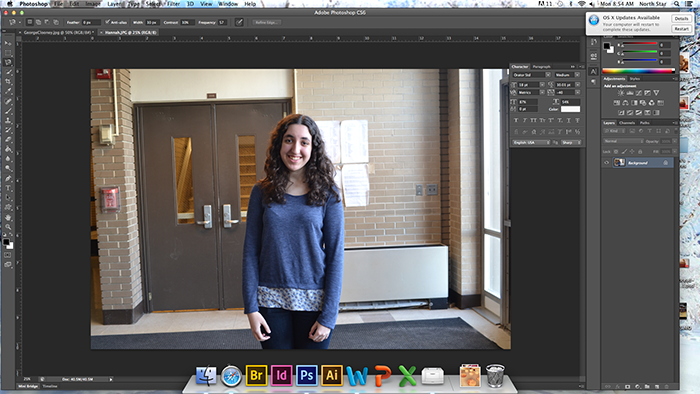Select the Hand tool

(x=8, y=217)
